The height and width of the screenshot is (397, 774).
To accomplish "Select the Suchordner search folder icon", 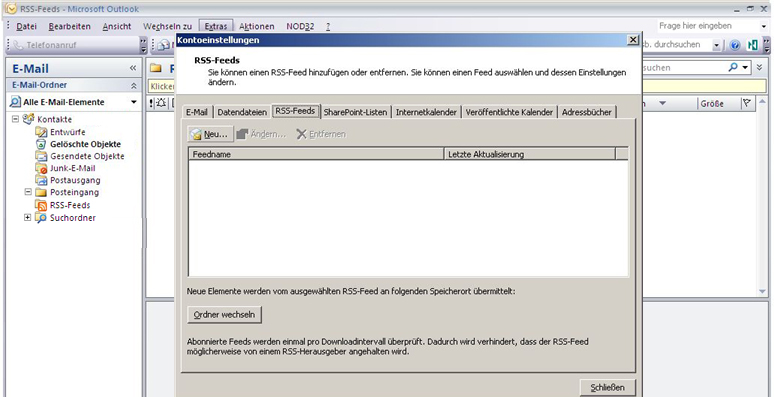I will [41, 218].
